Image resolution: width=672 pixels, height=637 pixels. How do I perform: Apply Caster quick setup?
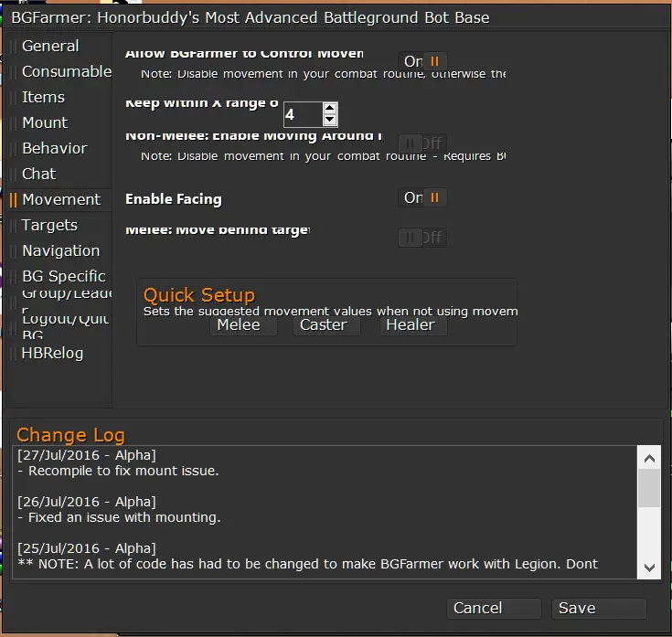[x=326, y=325]
